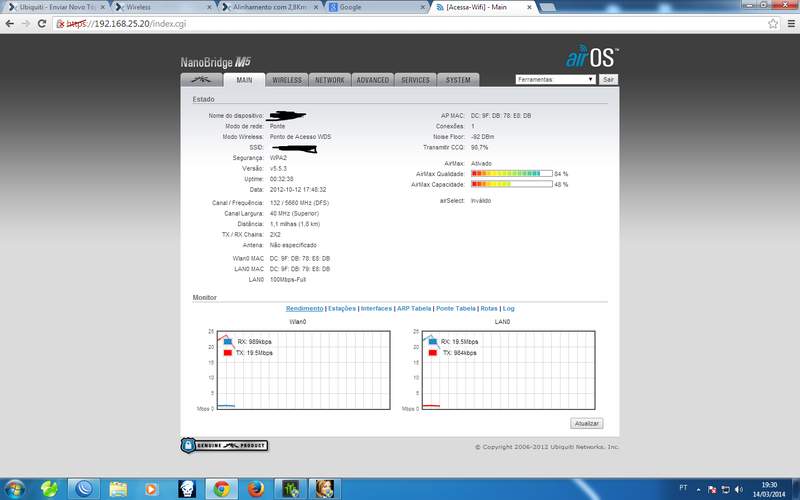This screenshot has width=800, height=500.
Task: Click the Genuine Product badge
Action: pyautogui.click(x=224, y=445)
